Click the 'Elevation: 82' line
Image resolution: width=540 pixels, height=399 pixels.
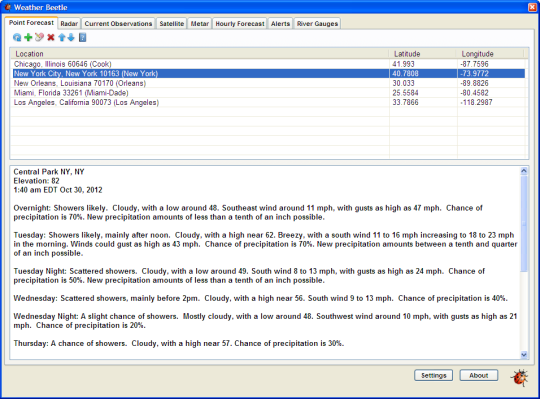click(x=37, y=181)
